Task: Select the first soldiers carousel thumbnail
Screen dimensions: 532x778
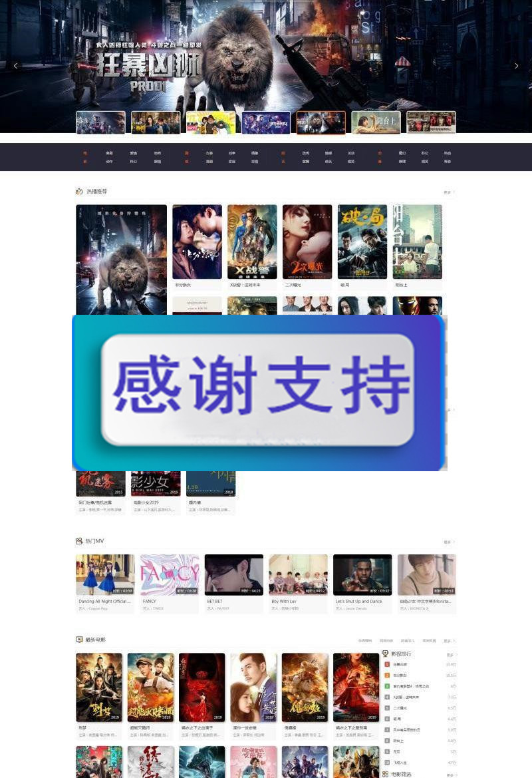Action: click(100, 122)
